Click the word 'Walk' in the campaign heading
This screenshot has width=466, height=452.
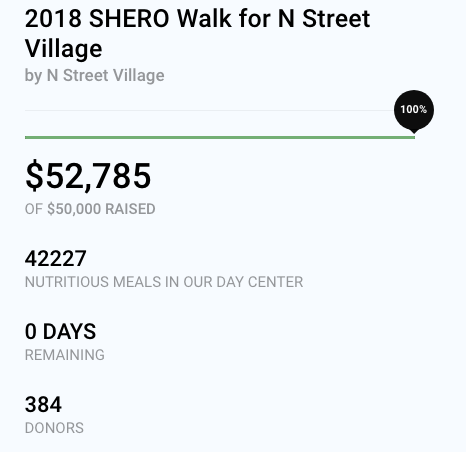(204, 19)
